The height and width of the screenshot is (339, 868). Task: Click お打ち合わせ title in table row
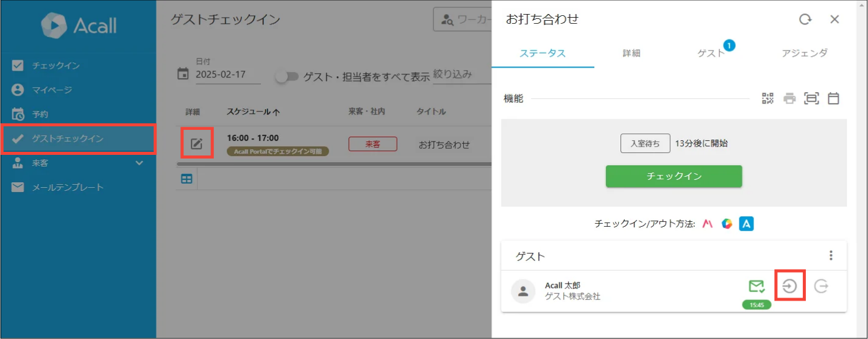coord(444,145)
